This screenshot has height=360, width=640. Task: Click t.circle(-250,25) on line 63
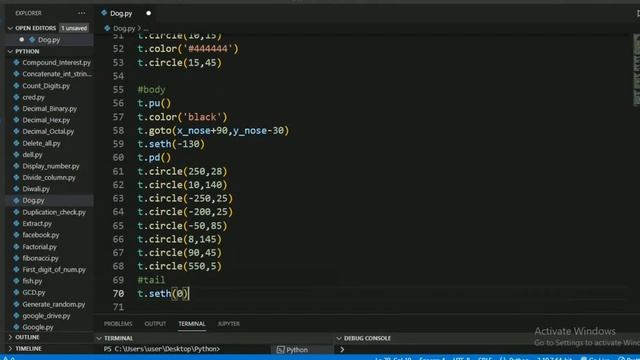coord(185,198)
